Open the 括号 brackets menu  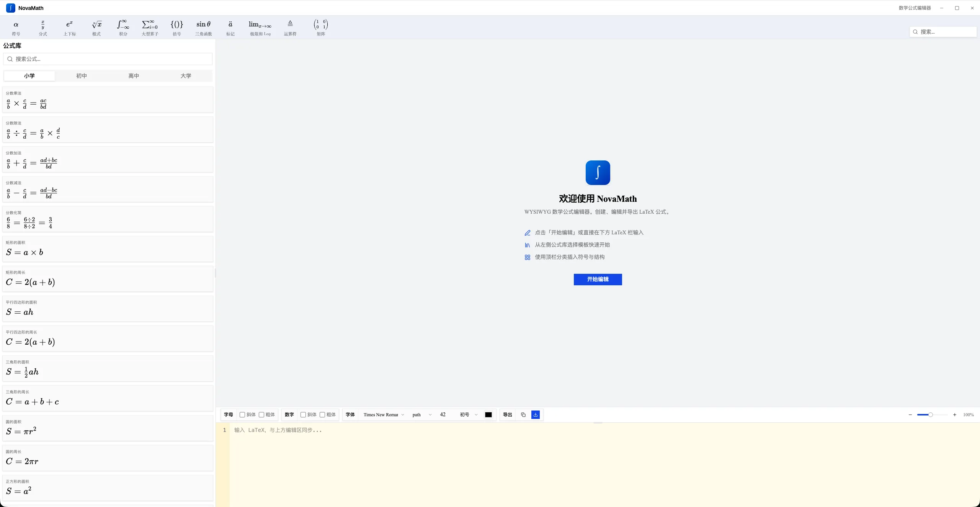pyautogui.click(x=176, y=28)
